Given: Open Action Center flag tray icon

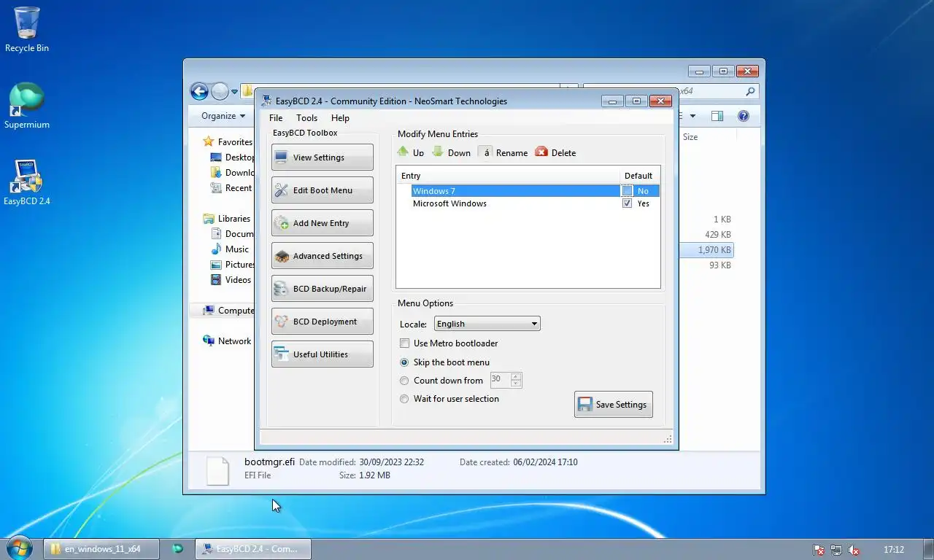Looking at the screenshot, I should 819,551.
